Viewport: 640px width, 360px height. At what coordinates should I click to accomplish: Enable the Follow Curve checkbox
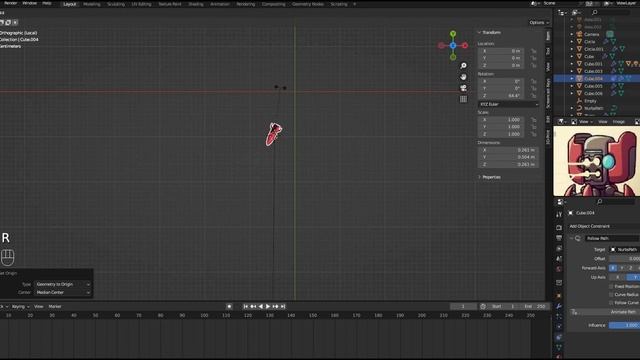pyautogui.click(x=611, y=303)
